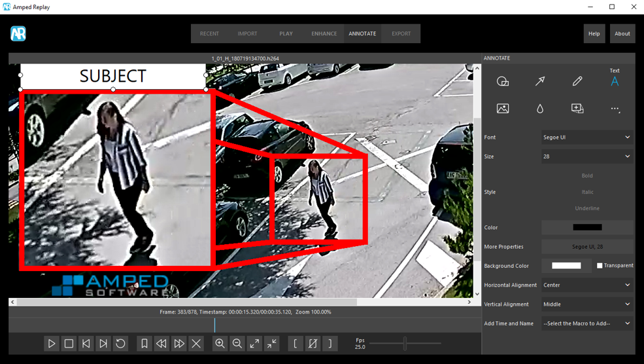Switch to the Enhance tab
644x364 pixels.
tap(324, 34)
